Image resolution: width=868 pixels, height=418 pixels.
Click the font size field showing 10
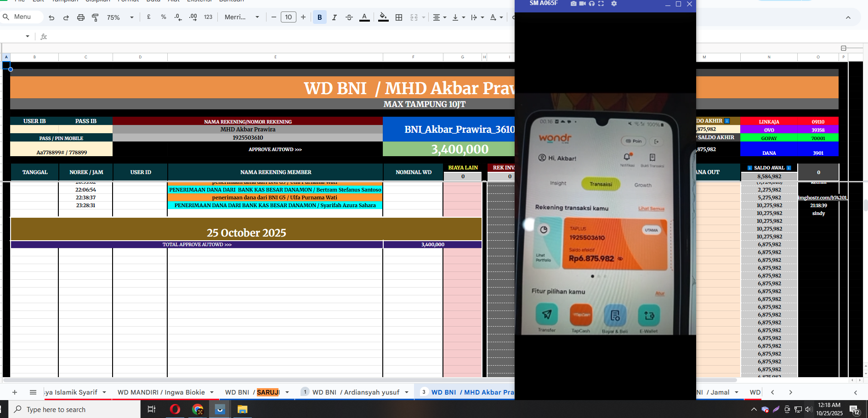pos(289,17)
